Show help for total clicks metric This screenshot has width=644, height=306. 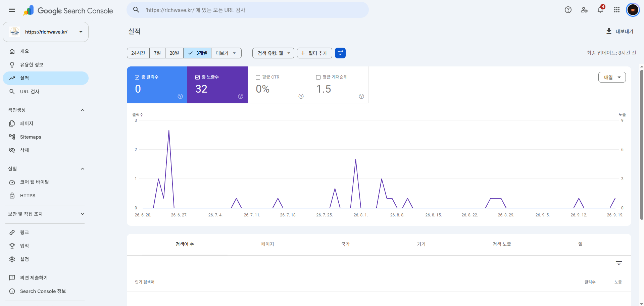(180, 96)
